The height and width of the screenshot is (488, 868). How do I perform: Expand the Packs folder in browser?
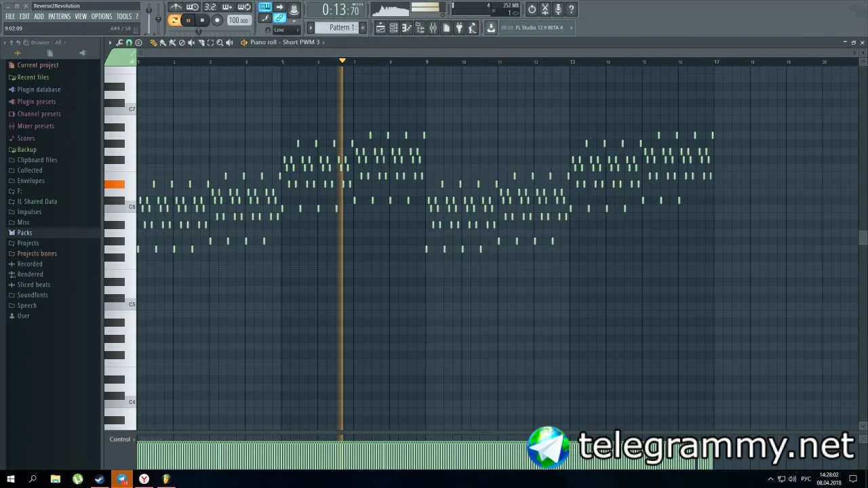click(x=24, y=232)
